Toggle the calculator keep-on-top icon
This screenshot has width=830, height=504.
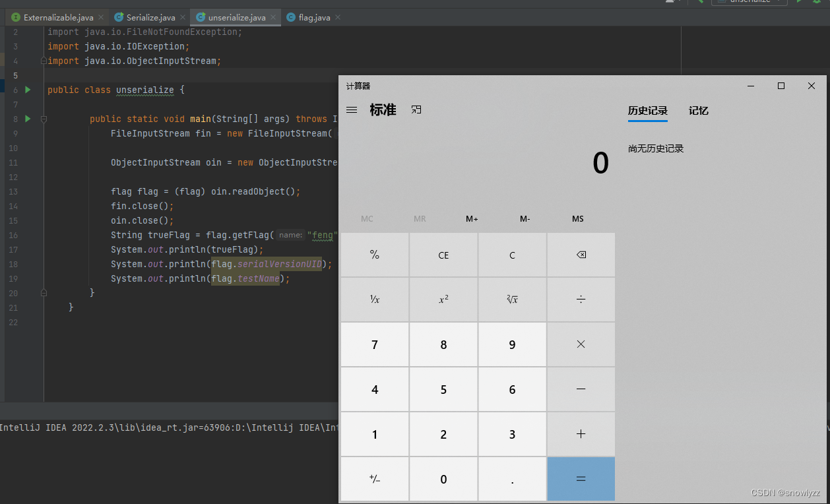(x=416, y=110)
